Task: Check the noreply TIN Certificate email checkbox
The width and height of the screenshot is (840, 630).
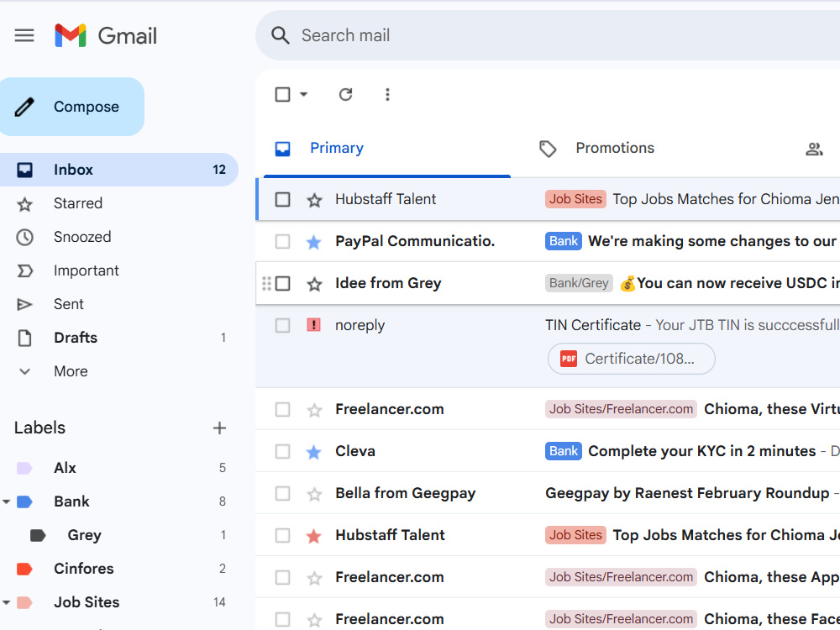Action: coord(282,325)
